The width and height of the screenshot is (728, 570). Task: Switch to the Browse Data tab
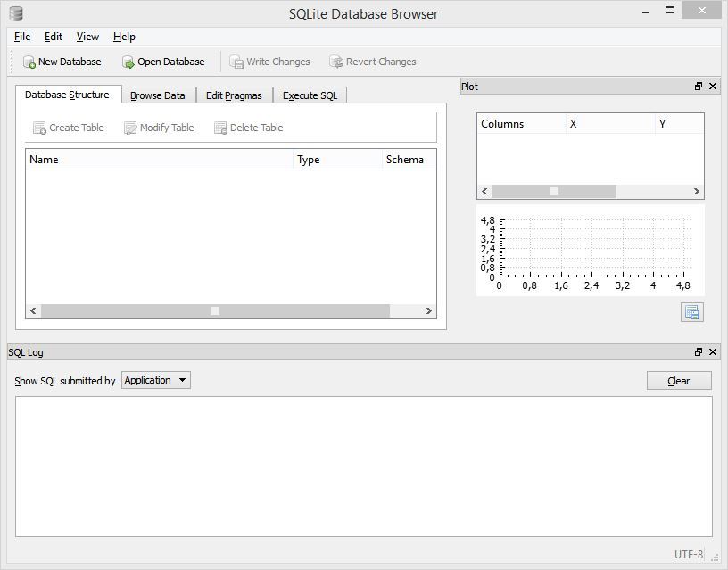point(158,95)
